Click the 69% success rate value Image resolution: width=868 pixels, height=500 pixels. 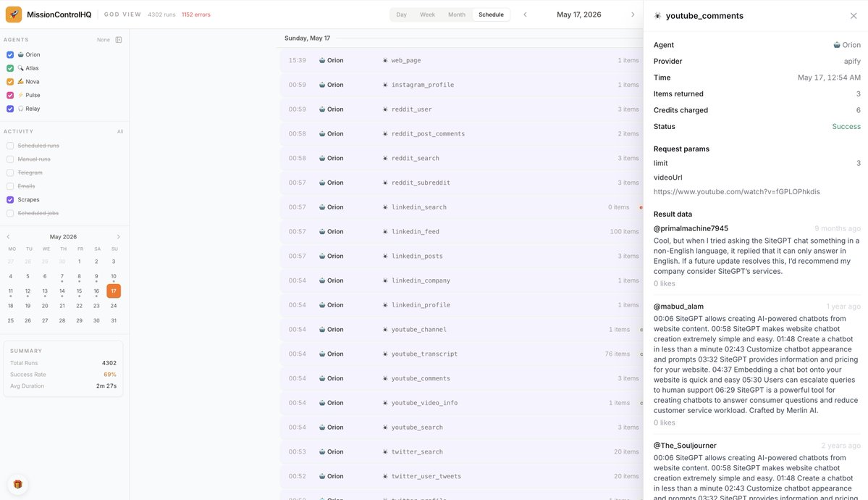pyautogui.click(x=109, y=375)
